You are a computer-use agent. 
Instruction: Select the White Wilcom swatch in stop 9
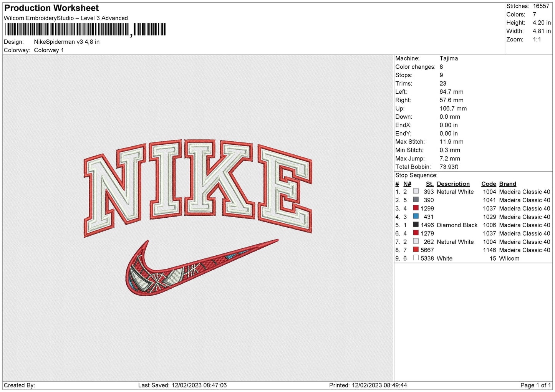416,258
